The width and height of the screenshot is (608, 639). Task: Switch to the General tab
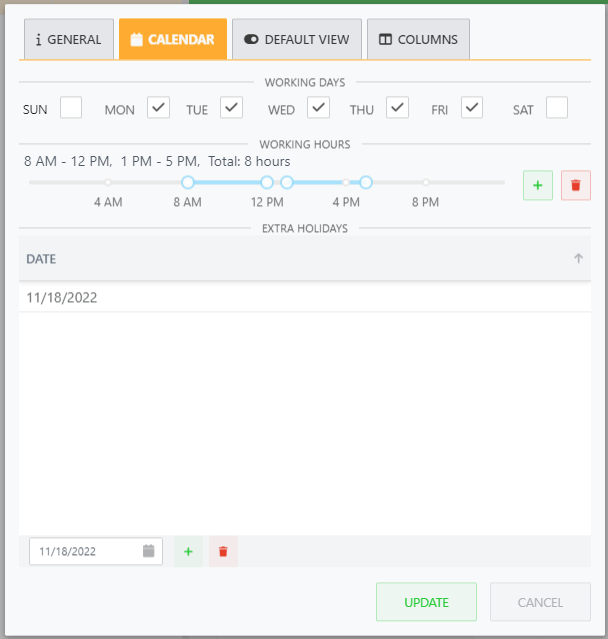68,40
